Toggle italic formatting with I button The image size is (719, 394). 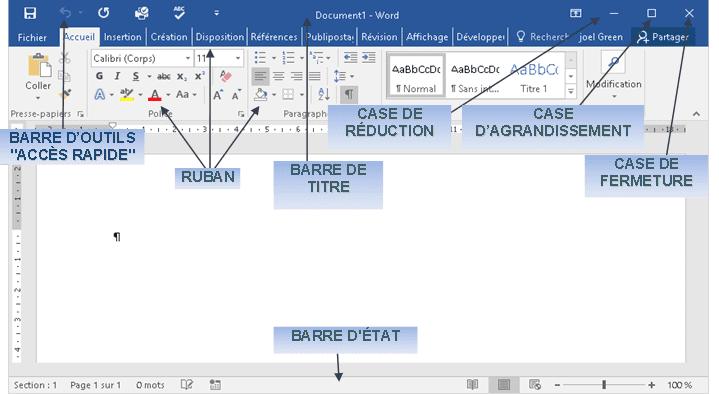point(117,76)
